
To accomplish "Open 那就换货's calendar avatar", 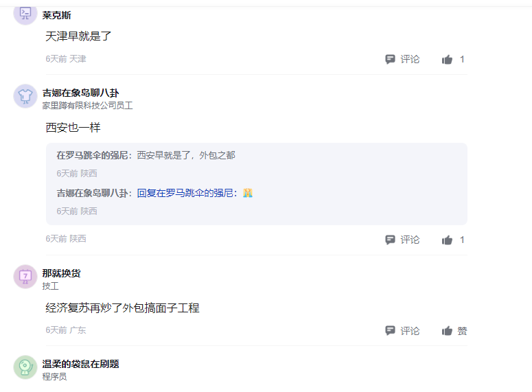I will pos(25,276).
